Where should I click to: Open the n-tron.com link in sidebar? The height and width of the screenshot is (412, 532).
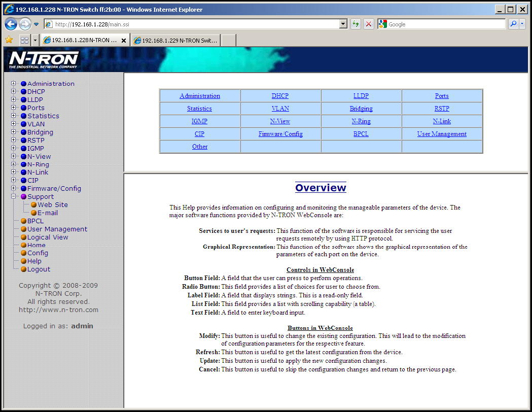(58, 310)
